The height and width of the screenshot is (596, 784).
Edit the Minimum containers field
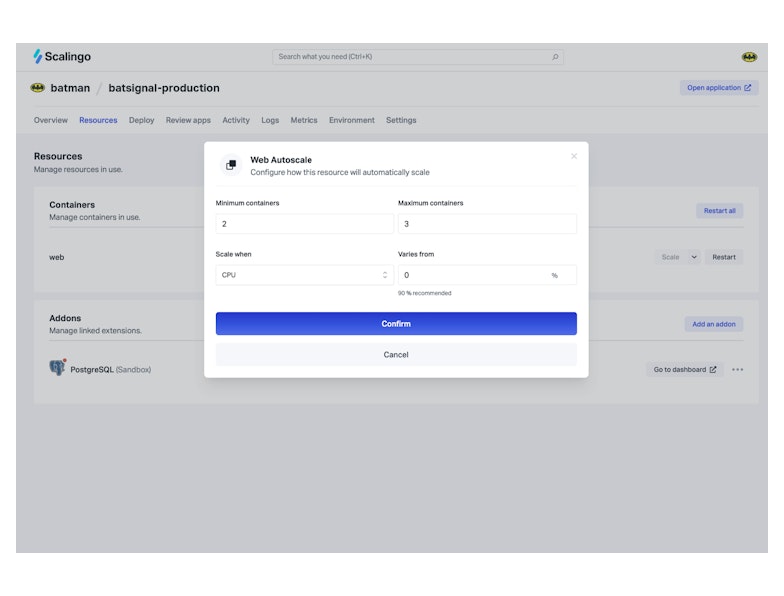[x=304, y=224]
